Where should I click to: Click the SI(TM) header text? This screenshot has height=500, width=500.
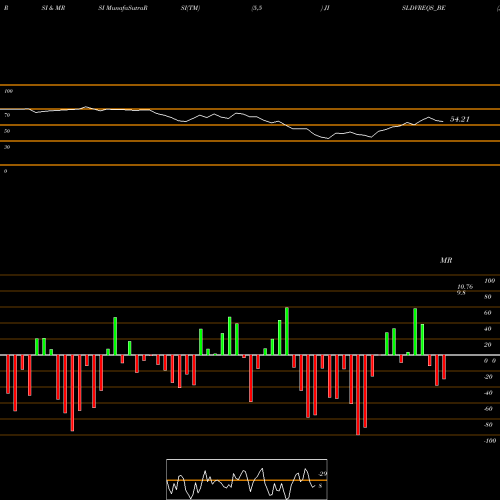click(x=190, y=8)
